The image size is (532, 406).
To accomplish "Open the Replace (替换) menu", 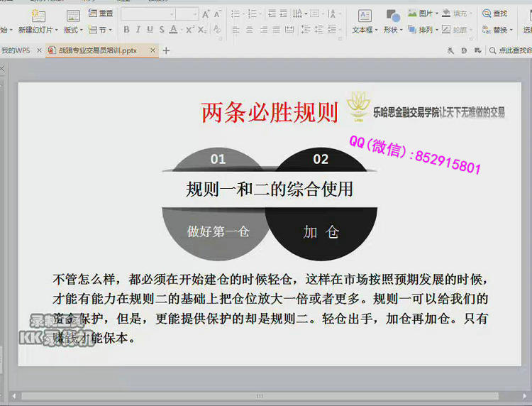I will click(x=499, y=30).
